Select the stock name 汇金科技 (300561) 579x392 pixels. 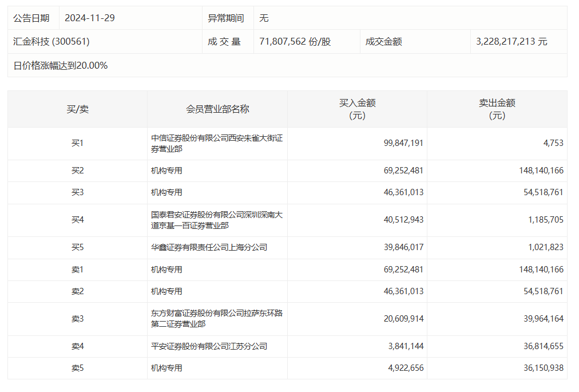51,42
